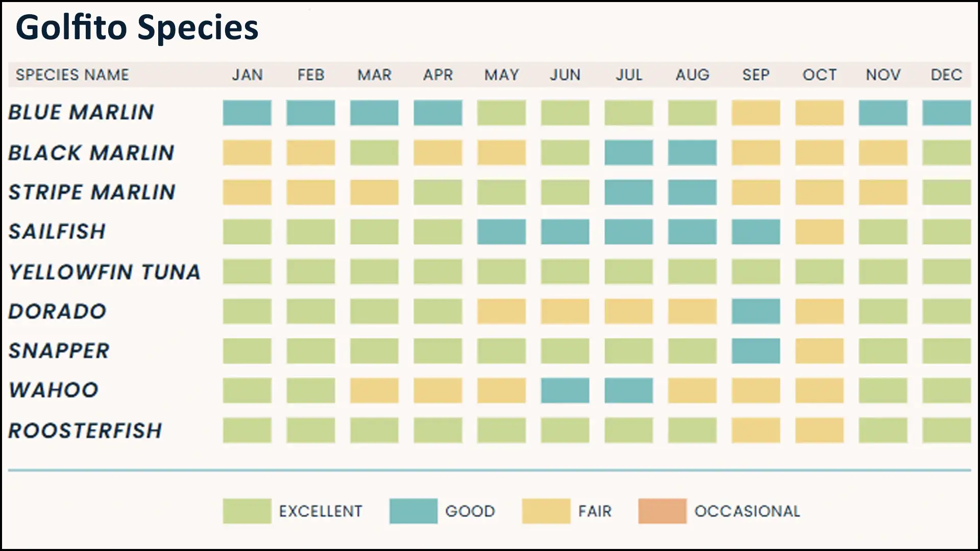Image resolution: width=980 pixels, height=551 pixels.
Task: Click the Good legend color swatch
Action: (x=413, y=511)
